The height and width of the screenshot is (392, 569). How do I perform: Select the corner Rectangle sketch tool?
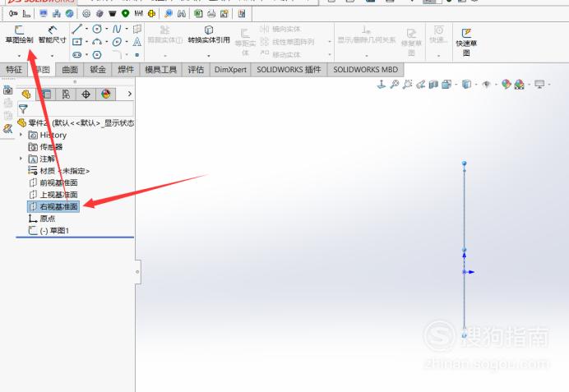pos(77,42)
